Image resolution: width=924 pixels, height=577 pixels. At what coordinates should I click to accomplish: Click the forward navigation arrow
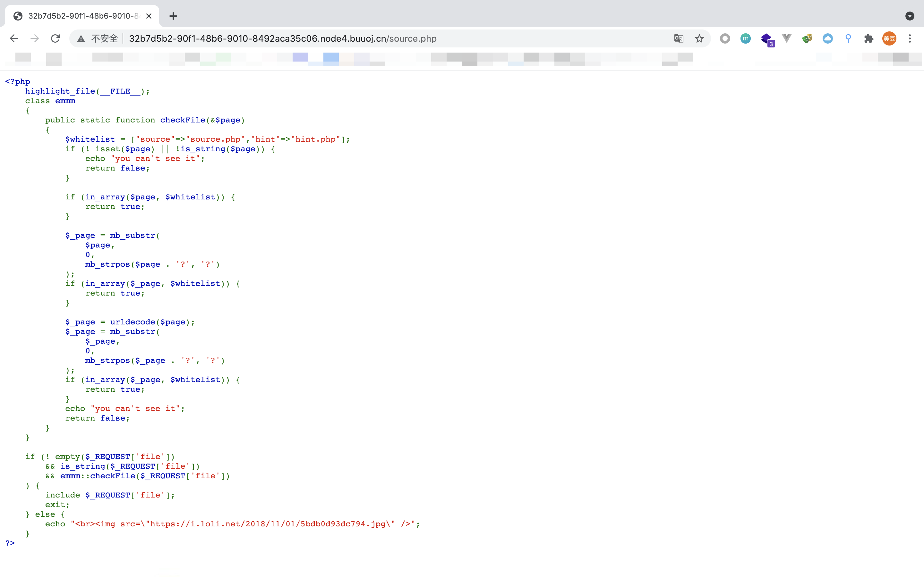(35, 38)
